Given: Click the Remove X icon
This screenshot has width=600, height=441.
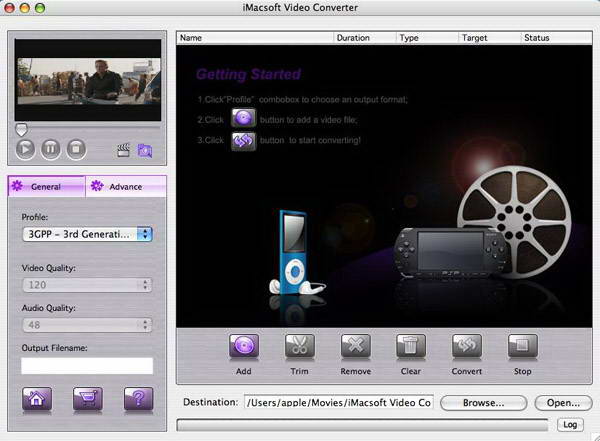Looking at the screenshot, I should tap(355, 346).
